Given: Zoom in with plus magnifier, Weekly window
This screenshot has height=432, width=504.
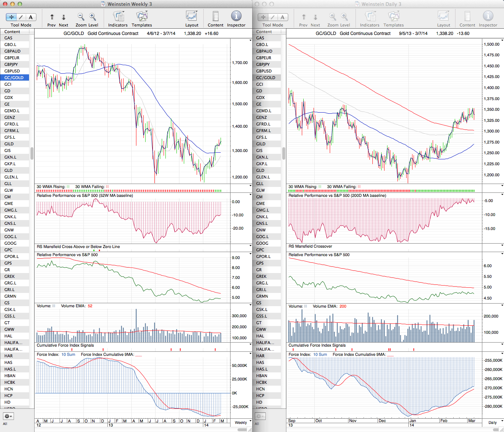Looking at the screenshot, I should (93, 17).
